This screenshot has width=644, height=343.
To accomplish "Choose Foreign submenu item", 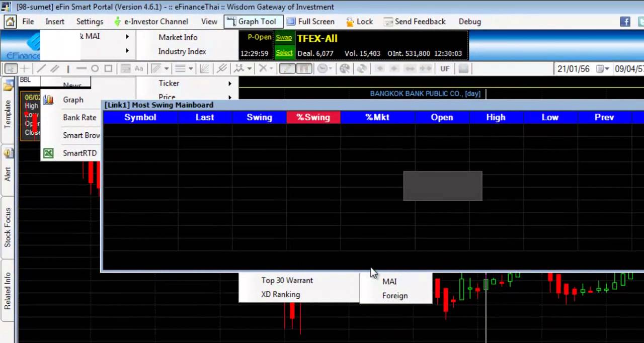I will (x=395, y=296).
